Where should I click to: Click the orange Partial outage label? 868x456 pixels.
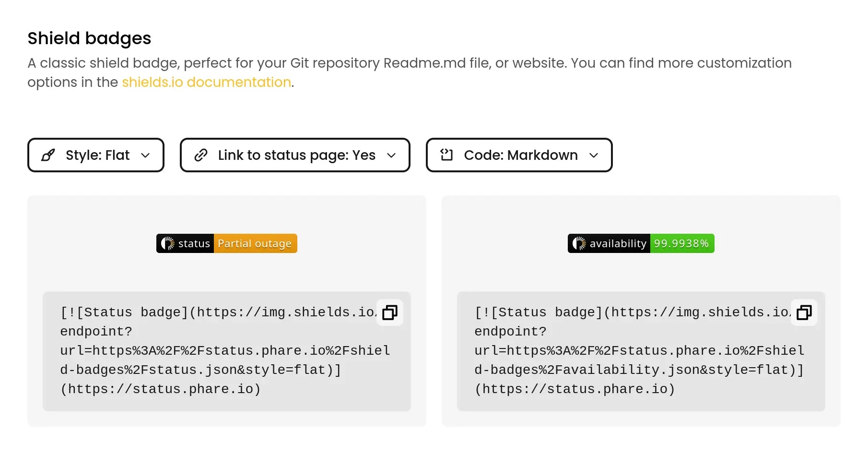[x=255, y=243]
